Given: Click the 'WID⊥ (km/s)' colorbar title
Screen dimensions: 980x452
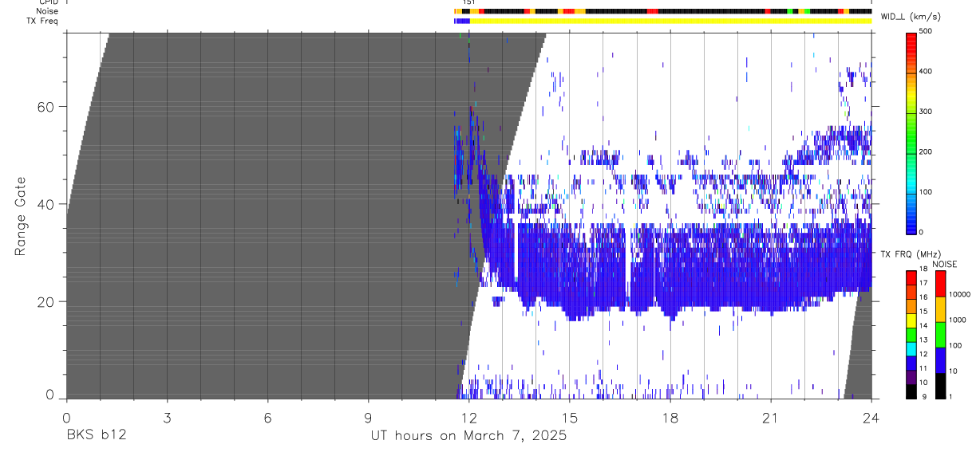Looking at the screenshot, I should pos(909,17).
